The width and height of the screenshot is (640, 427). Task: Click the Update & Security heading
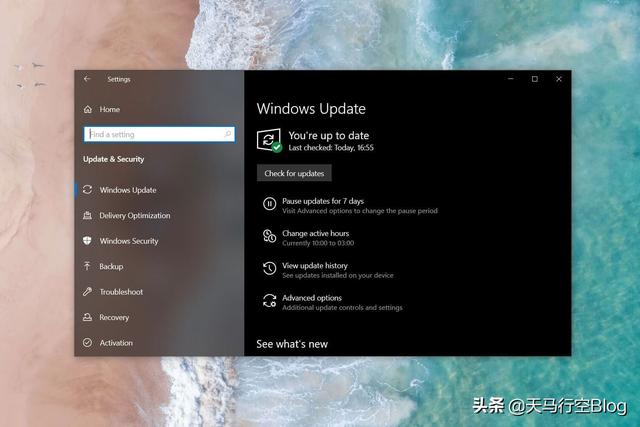pyautogui.click(x=113, y=159)
